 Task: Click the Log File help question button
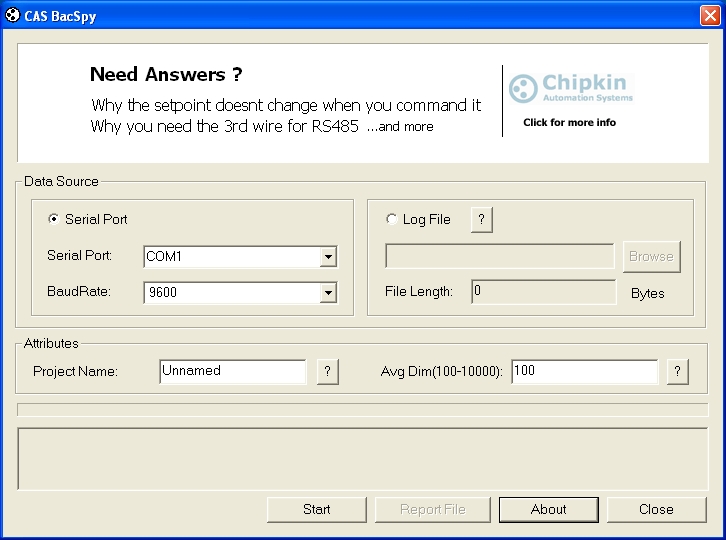tap(482, 220)
